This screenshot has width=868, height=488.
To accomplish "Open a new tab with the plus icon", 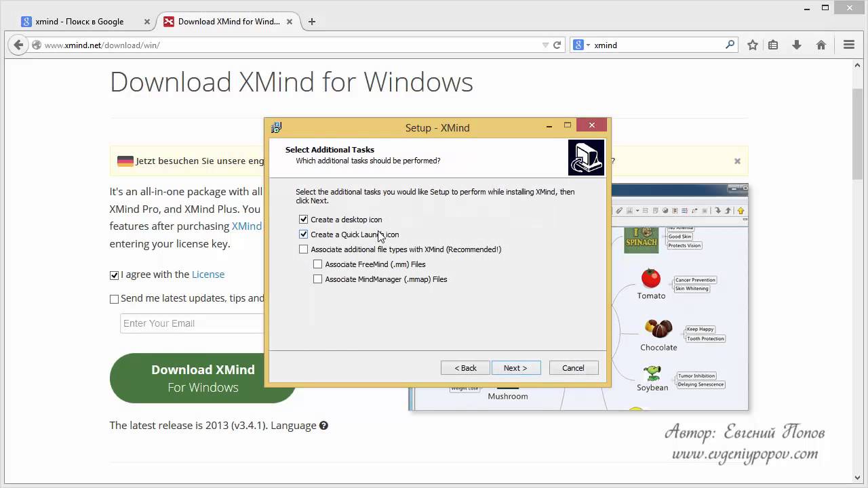I will click(x=312, y=21).
